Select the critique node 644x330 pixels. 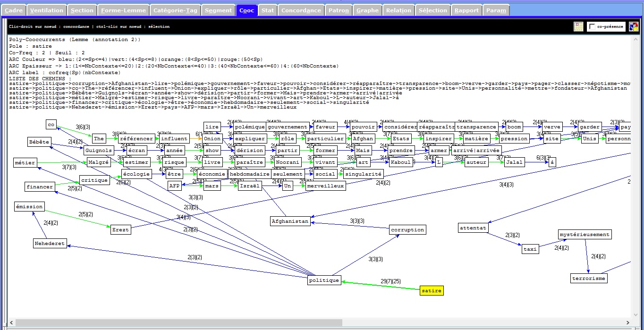click(94, 180)
